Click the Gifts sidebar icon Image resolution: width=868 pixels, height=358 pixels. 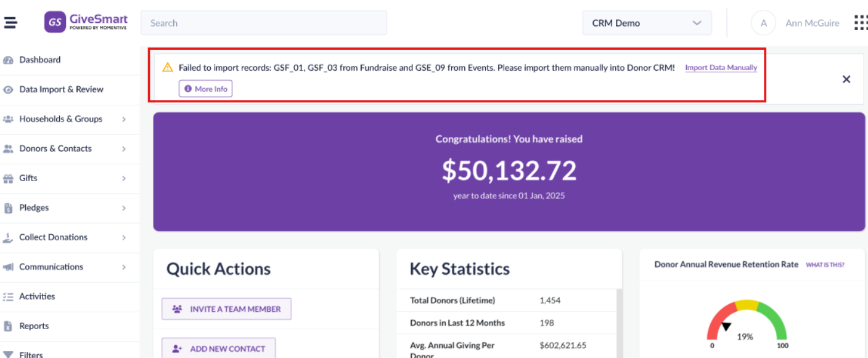8,178
